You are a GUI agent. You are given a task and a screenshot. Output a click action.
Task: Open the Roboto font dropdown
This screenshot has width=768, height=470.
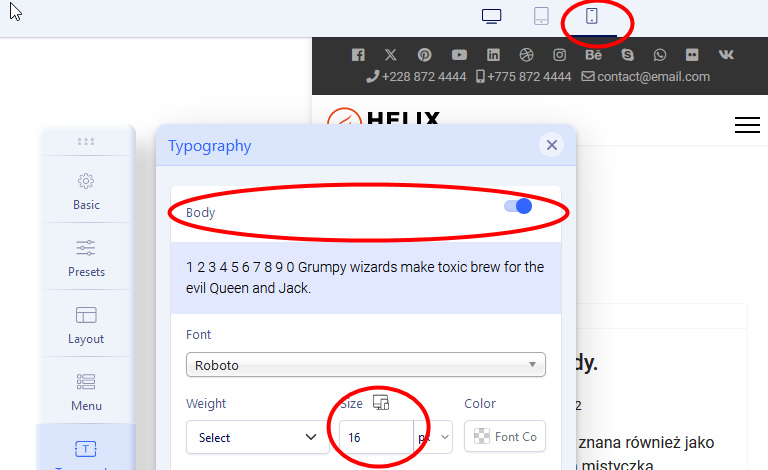coord(365,365)
